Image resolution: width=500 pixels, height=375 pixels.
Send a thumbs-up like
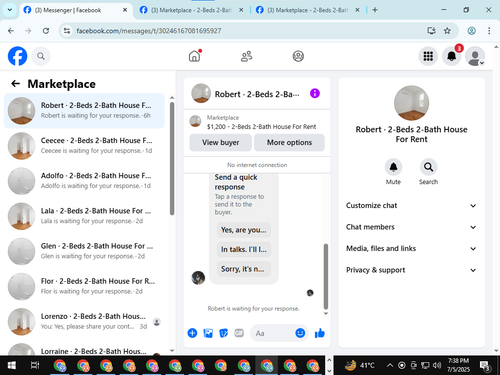click(320, 333)
